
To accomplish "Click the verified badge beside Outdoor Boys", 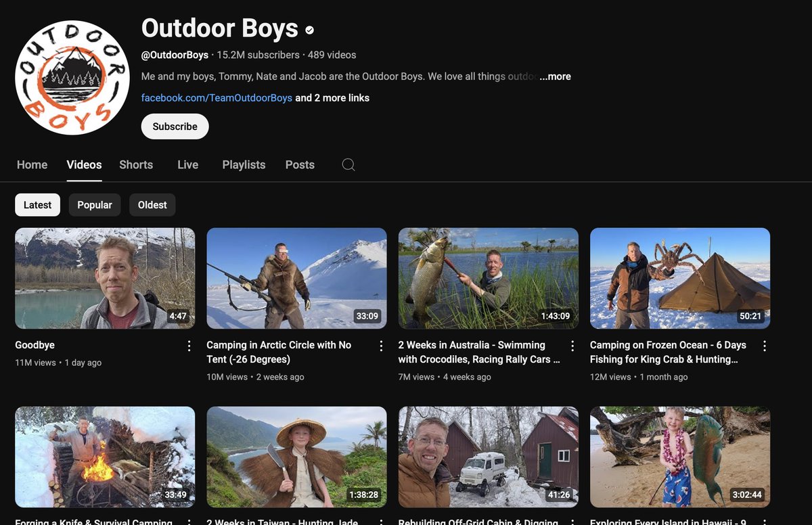I will (310, 30).
